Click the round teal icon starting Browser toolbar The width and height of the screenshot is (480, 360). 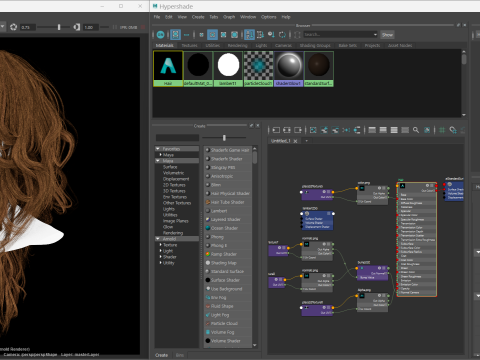click(160, 35)
